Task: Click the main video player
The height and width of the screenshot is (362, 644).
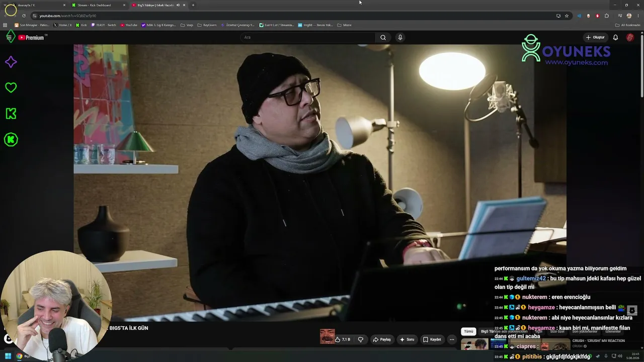Action: coord(320,183)
